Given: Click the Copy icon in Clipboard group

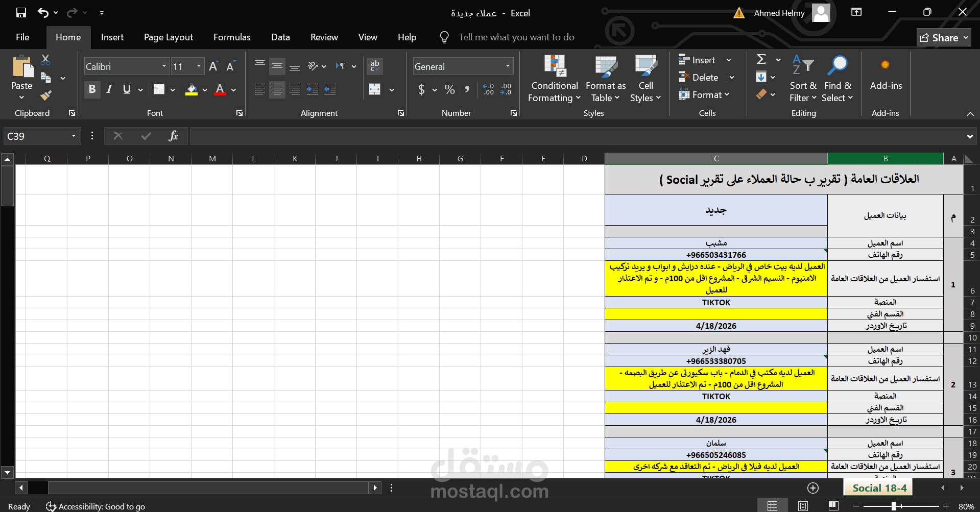Looking at the screenshot, I should pos(46,78).
